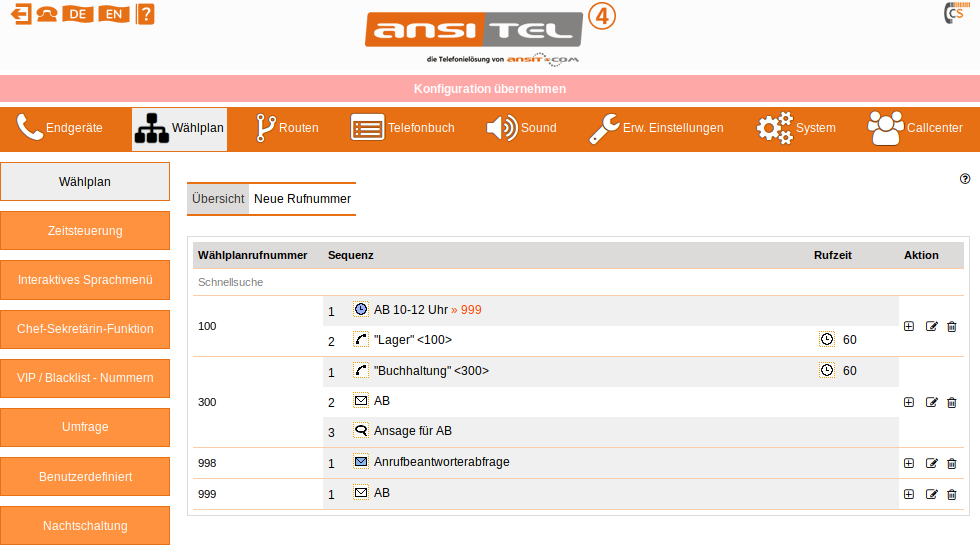Click the » 999 link in sequence
This screenshot has width=980, height=555.
point(466,310)
